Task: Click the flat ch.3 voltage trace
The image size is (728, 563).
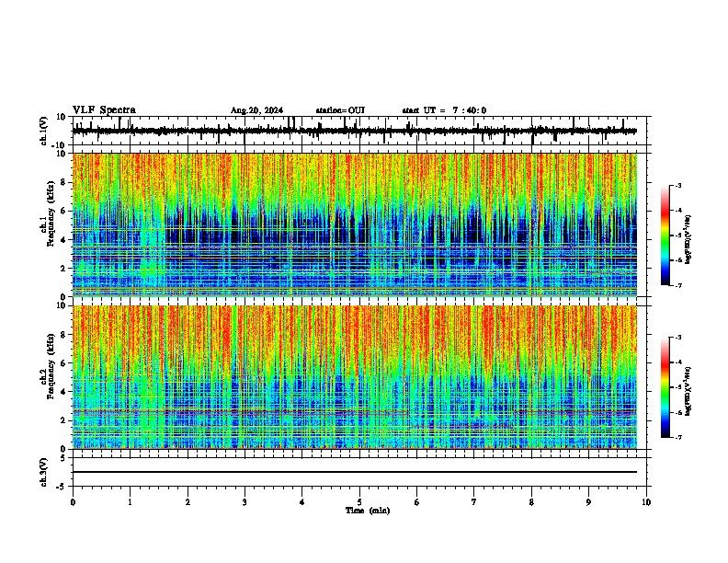Action: point(354,472)
